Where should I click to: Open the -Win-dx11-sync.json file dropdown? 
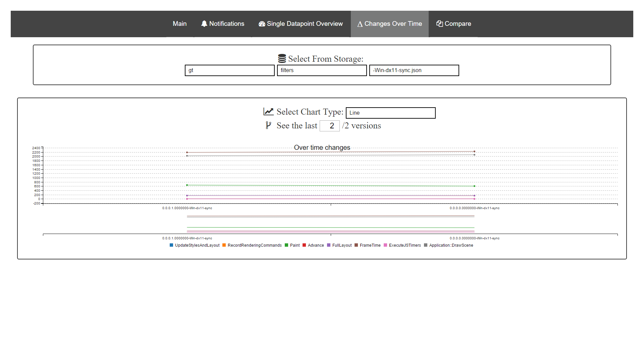(414, 70)
